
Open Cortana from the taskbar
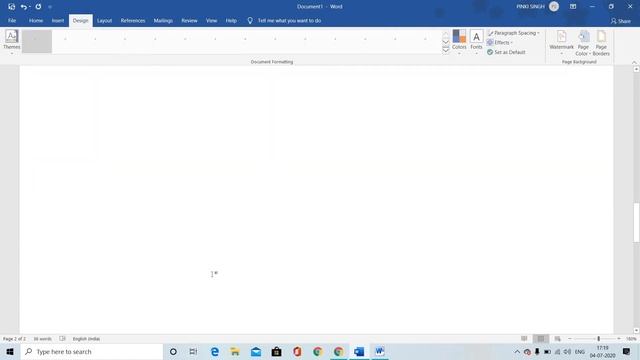point(173,351)
